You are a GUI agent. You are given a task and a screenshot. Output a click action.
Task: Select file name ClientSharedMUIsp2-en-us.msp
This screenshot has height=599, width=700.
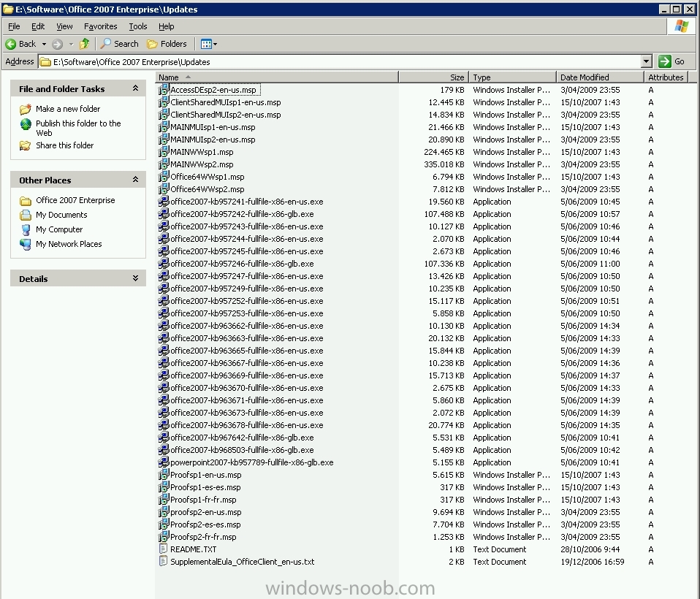pos(226,115)
